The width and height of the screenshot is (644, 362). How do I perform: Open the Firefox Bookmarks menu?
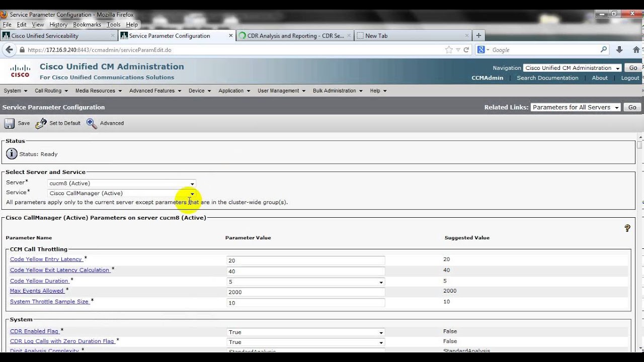click(x=87, y=25)
